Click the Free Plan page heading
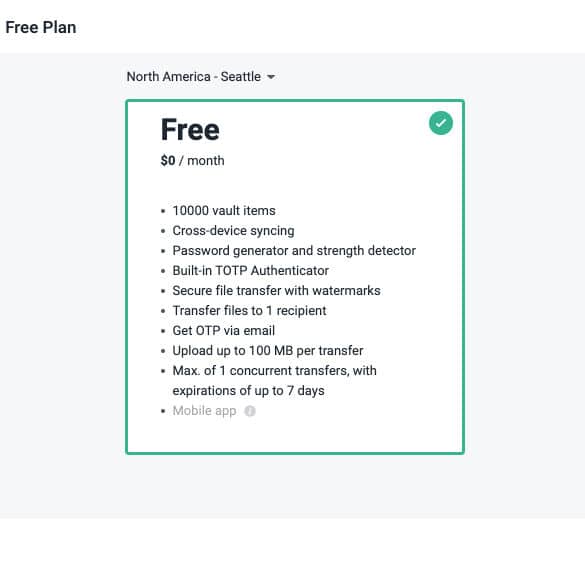 [x=41, y=28]
